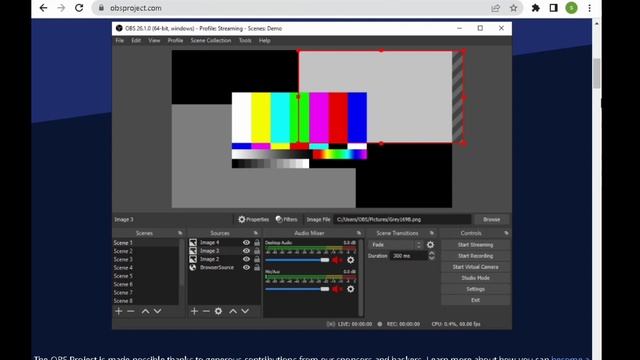This screenshot has height=360, width=640.
Task: Adjust the Duration spinner arrows
Action: [x=431, y=256]
